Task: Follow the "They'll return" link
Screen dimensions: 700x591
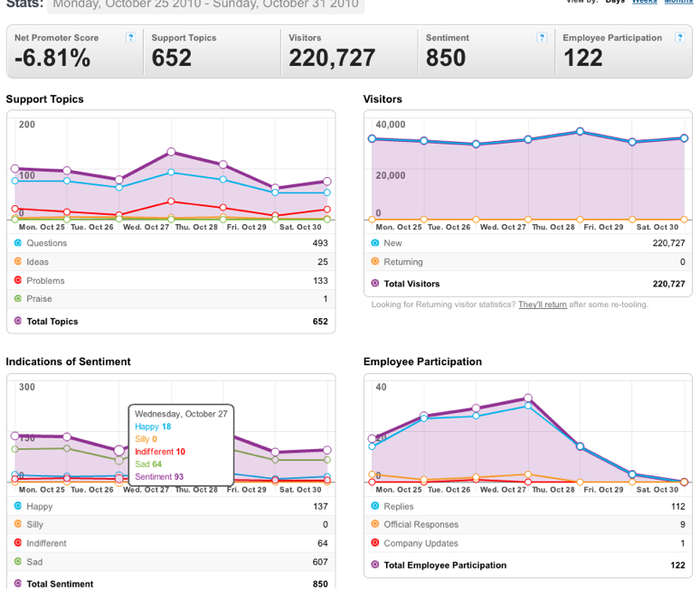Action: tap(543, 305)
